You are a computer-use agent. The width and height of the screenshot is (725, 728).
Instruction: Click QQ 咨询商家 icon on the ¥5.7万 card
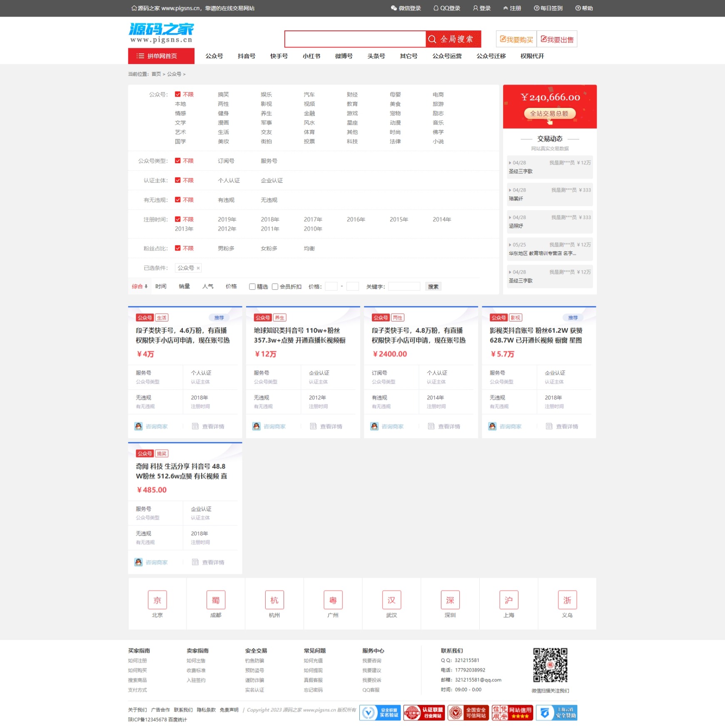pyautogui.click(x=492, y=427)
